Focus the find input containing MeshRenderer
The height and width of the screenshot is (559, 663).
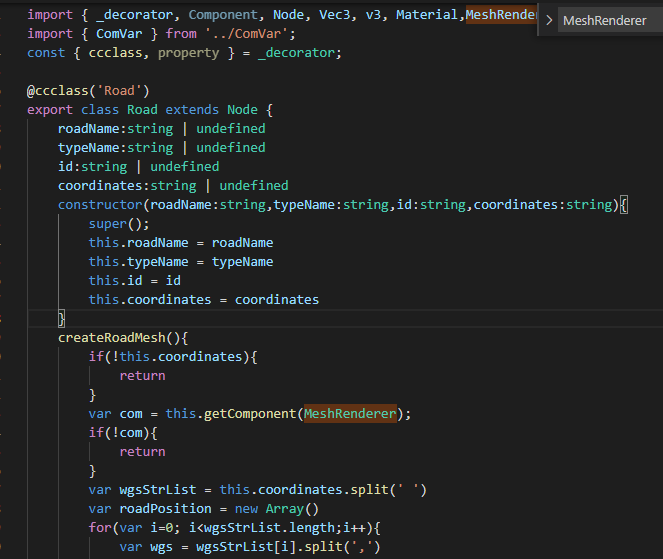click(x=610, y=20)
